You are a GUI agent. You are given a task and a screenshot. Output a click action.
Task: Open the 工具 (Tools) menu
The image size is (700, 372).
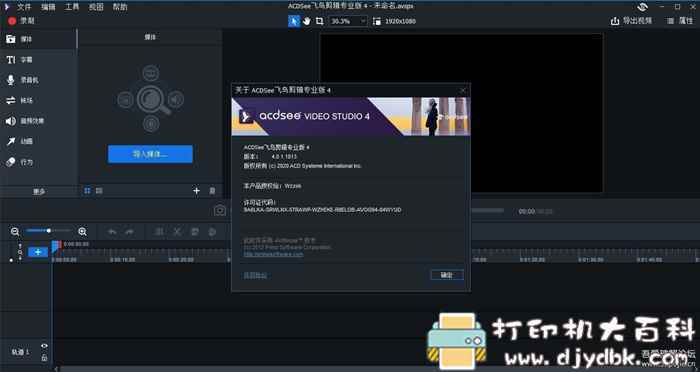coord(72,7)
